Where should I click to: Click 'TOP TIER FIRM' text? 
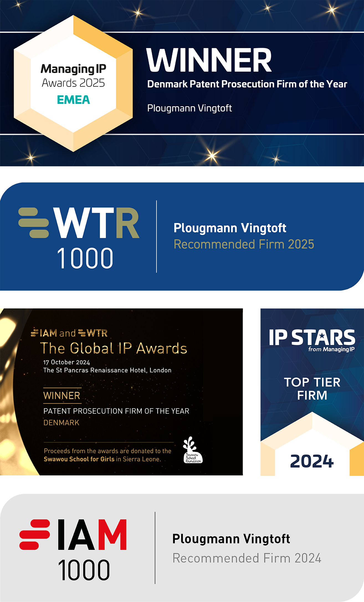[312, 389]
